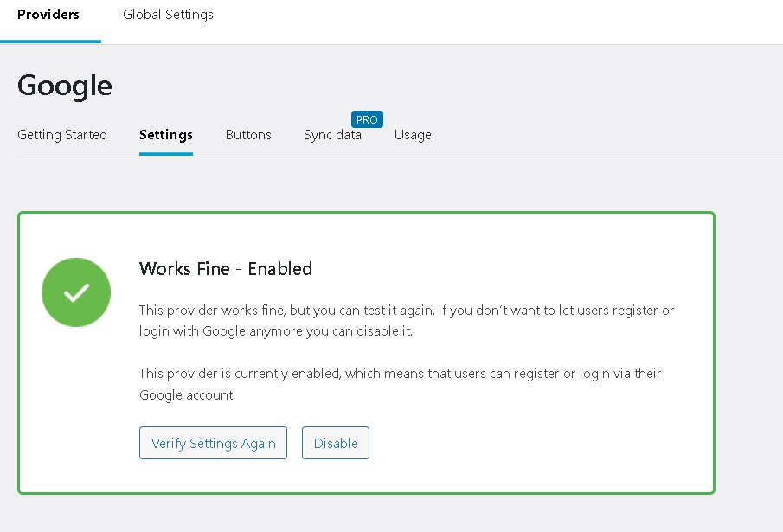Click the 'This provider is currently enabled' paragraph
Viewport: 783px width, 532px height.
click(x=400, y=384)
